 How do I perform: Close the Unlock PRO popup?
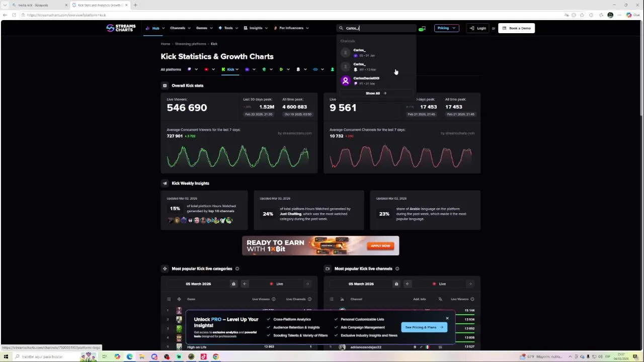coord(447,318)
